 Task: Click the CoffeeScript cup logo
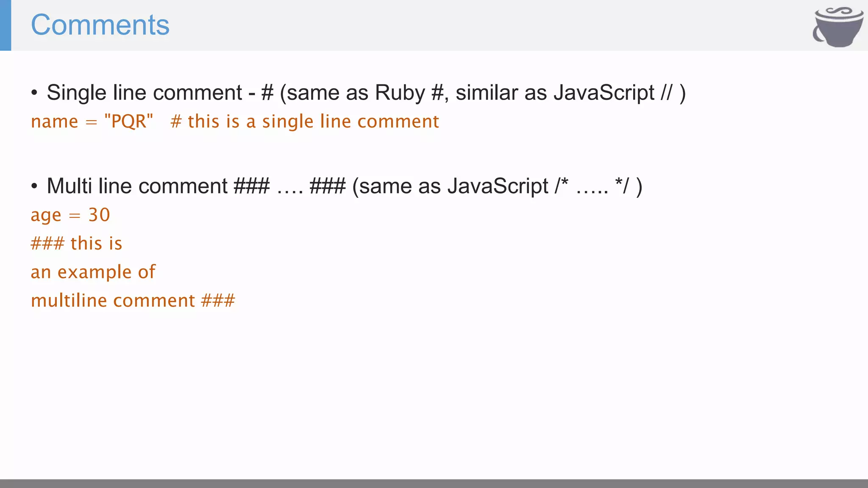tap(838, 27)
